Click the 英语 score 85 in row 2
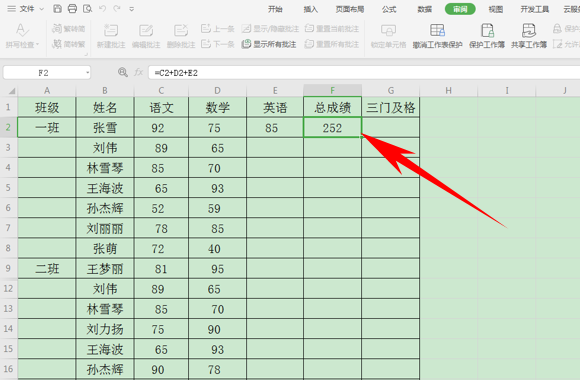The image size is (580, 380). [275, 128]
